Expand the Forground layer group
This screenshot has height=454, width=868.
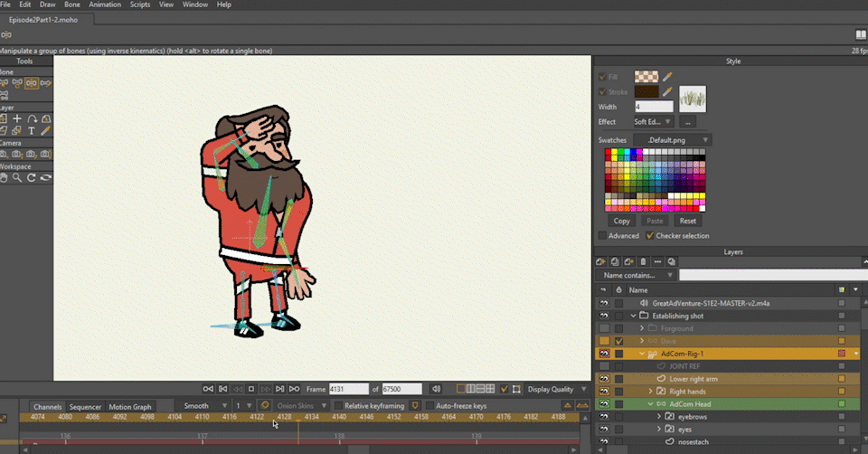pyautogui.click(x=642, y=328)
